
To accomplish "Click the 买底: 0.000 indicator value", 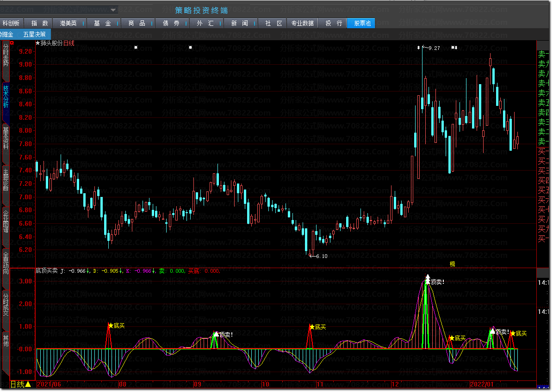I will (x=204, y=271).
